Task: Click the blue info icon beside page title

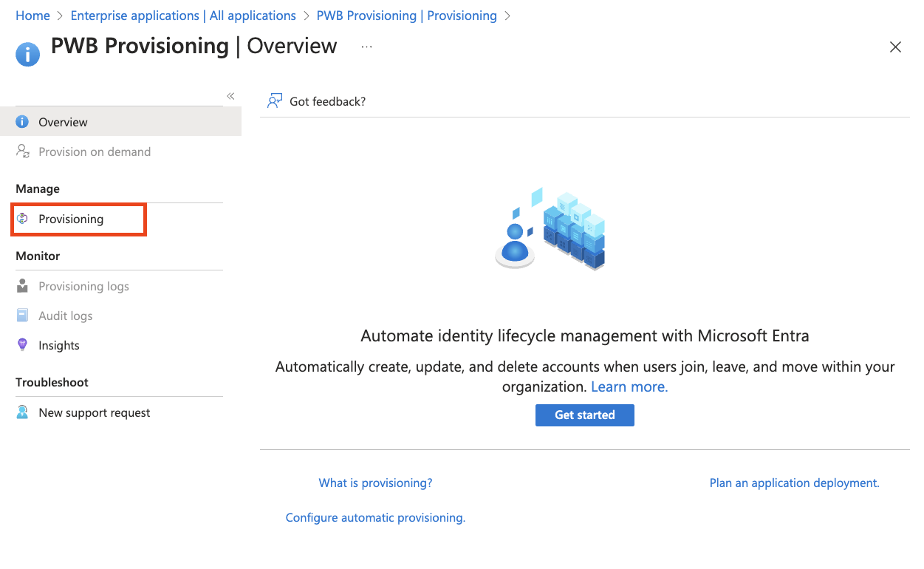Action: [x=28, y=54]
